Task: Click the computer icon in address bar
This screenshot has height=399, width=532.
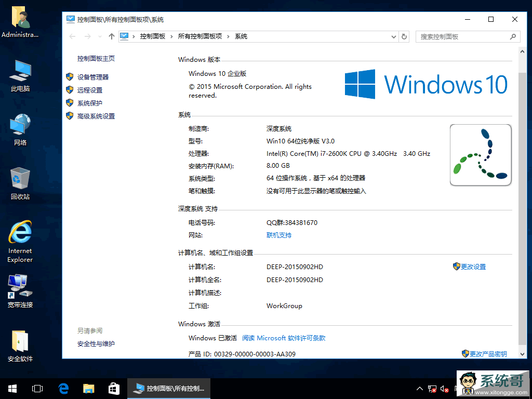Action: coord(124,36)
